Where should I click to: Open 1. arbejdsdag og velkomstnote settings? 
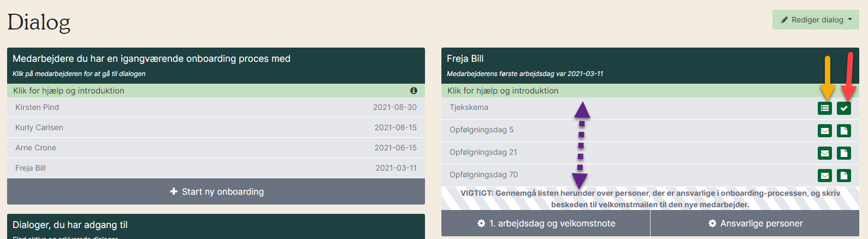point(546,223)
